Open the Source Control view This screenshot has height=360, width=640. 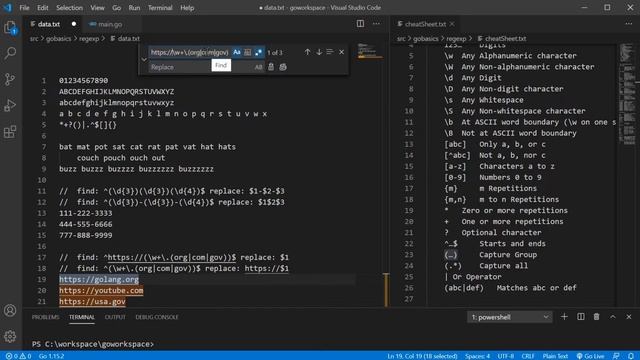pyautogui.click(x=10, y=79)
